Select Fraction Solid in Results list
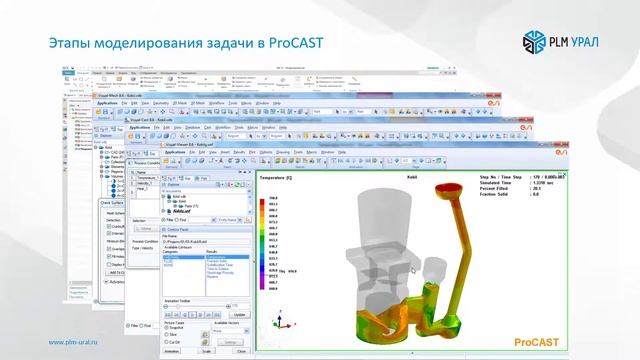The width and height of the screenshot is (640, 360). point(216,261)
